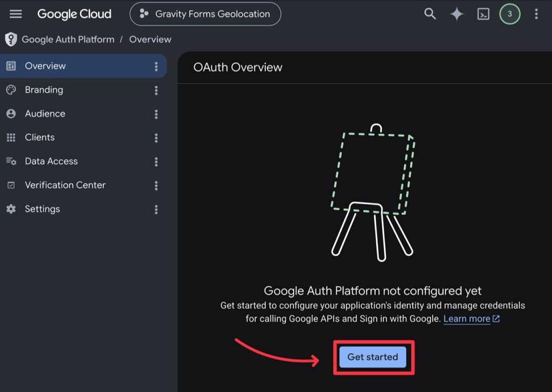Image resolution: width=552 pixels, height=392 pixels.
Task: Open more options for Overview row
Action: [x=156, y=66]
